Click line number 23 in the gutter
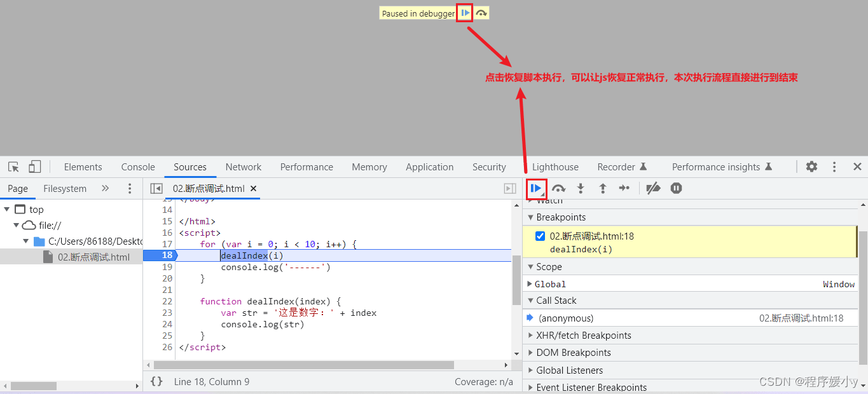The image size is (868, 394). (x=167, y=313)
